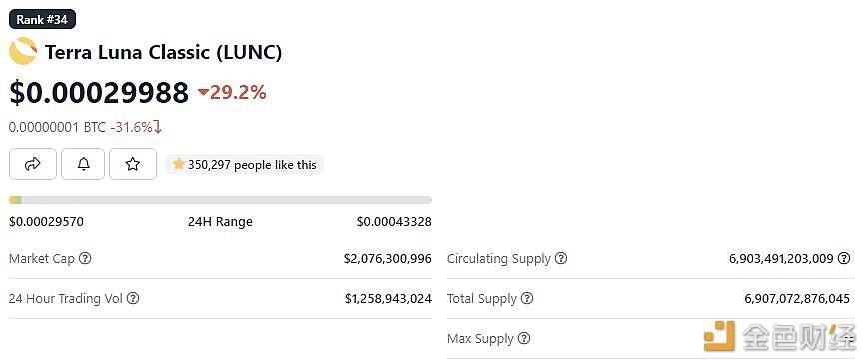Click the 350,297 people like this badge
The width and height of the screenshot is (868, 363).
coord(244,164)
